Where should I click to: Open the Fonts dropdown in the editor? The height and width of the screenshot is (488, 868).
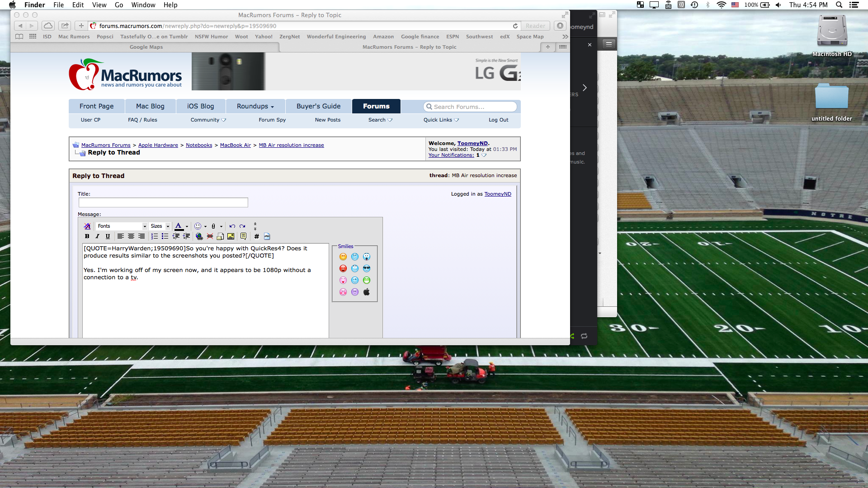(122, 226)
